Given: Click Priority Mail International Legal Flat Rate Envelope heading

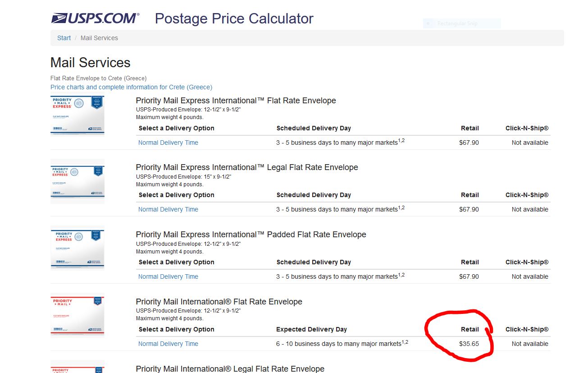Looking at the screenshot, I should click(230, 369).
